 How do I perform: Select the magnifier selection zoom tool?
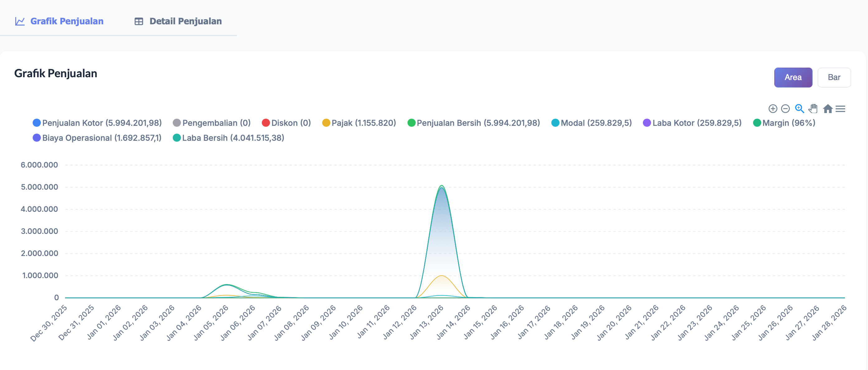click(x=799, y=108)
